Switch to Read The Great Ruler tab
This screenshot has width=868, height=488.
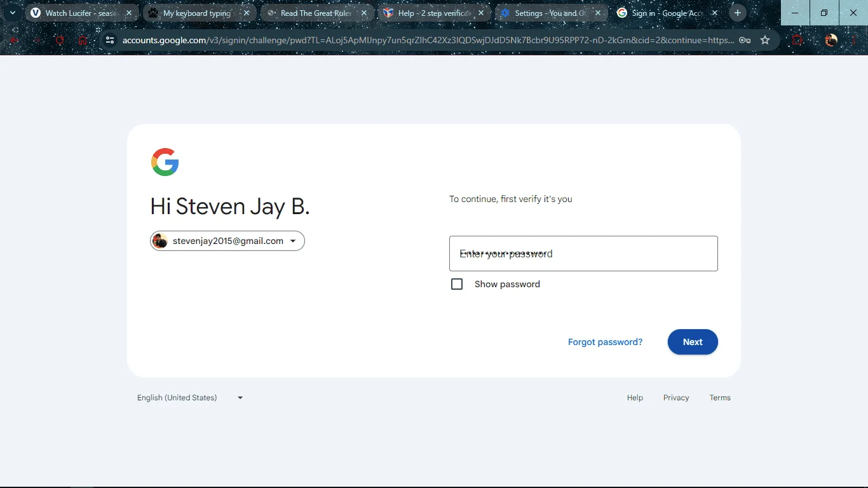[317, 13]
